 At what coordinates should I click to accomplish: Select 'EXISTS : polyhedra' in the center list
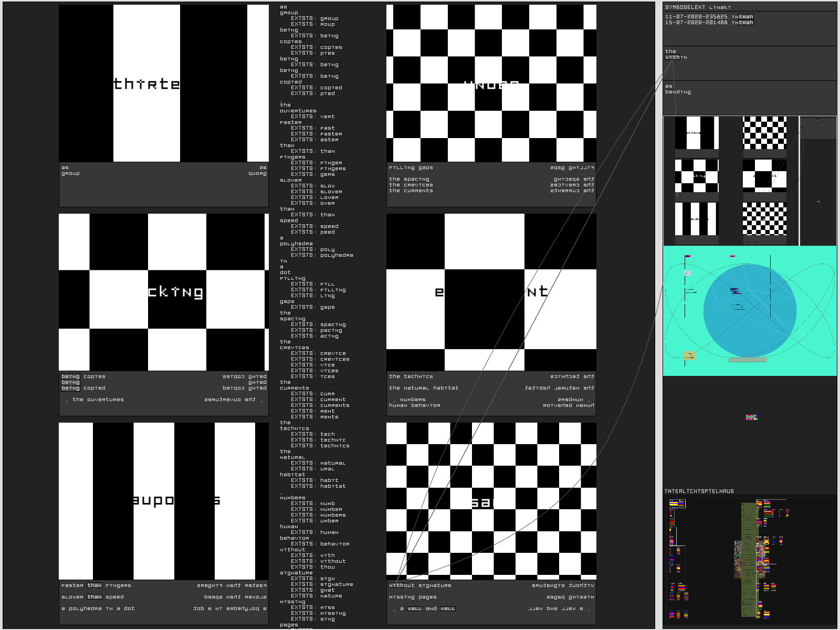(322, 256)
